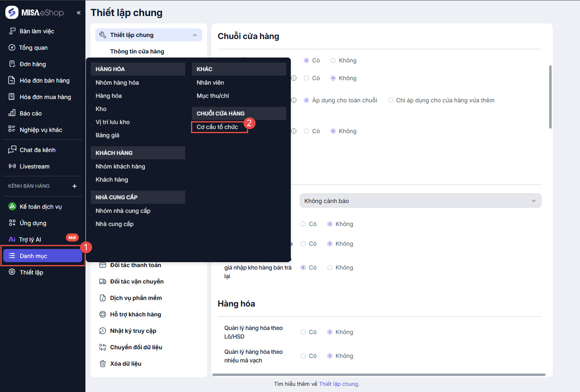Click the MISA eShop logo
The height and width of the screenshot is (392, 580).
pos(35,12)
